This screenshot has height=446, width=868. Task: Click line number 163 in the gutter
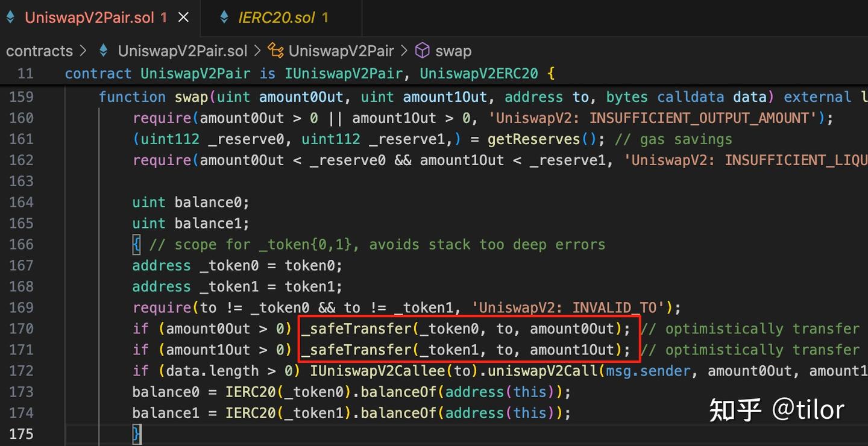[x=22, y=181]
